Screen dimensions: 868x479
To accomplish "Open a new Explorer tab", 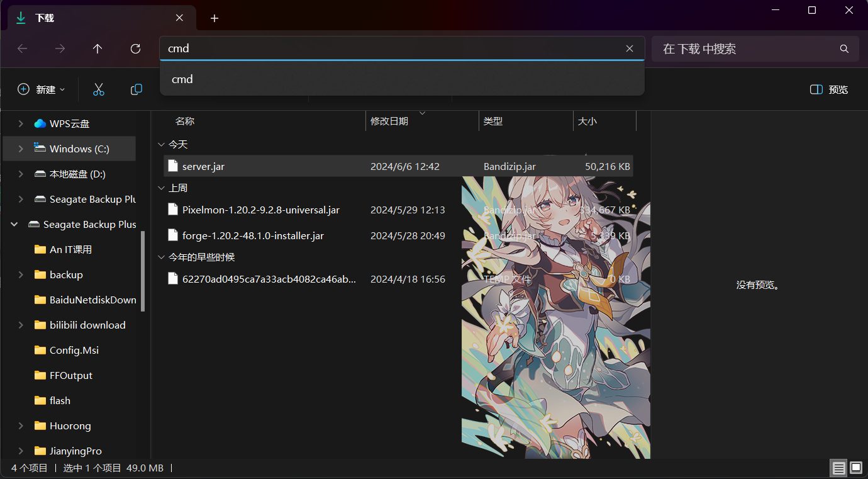I will coord(214,18).
